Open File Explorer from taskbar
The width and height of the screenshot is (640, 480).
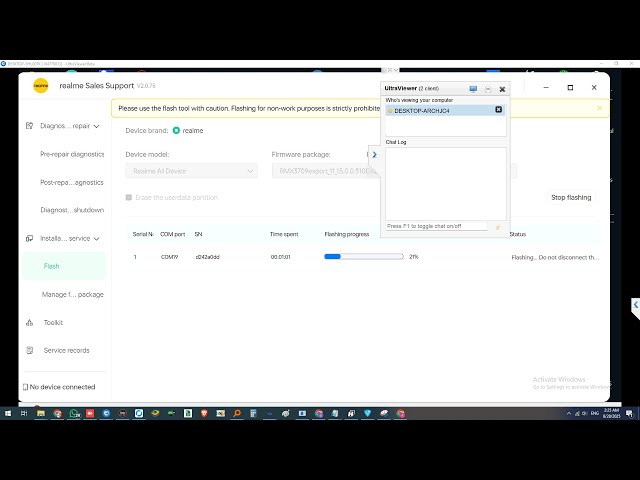(41, 413)
